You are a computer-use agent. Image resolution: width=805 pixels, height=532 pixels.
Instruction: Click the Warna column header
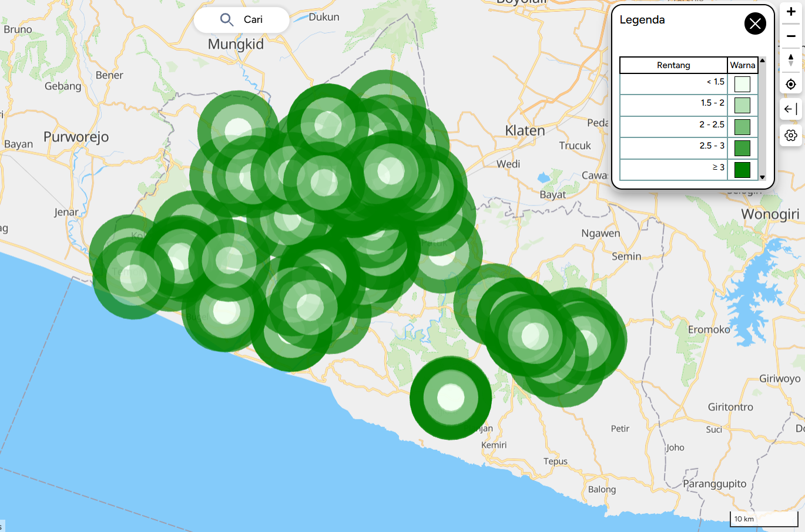(742, 65)
